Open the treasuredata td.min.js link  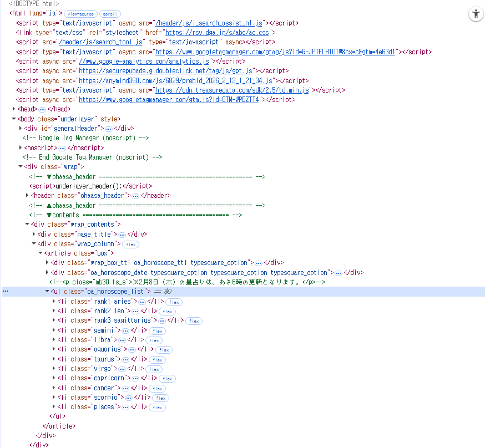tap(232, 90)
